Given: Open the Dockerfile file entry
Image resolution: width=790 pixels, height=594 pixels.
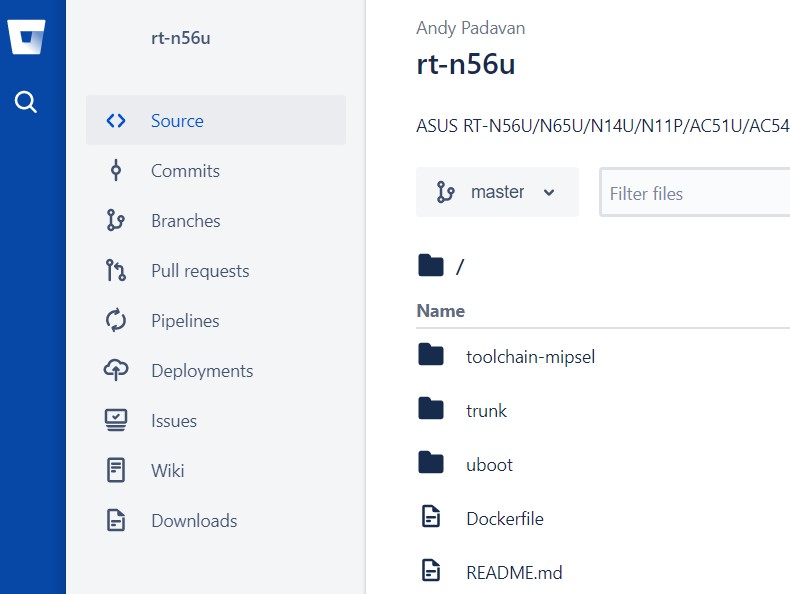Looking at the screenshot, I should [x=505, y=518].
